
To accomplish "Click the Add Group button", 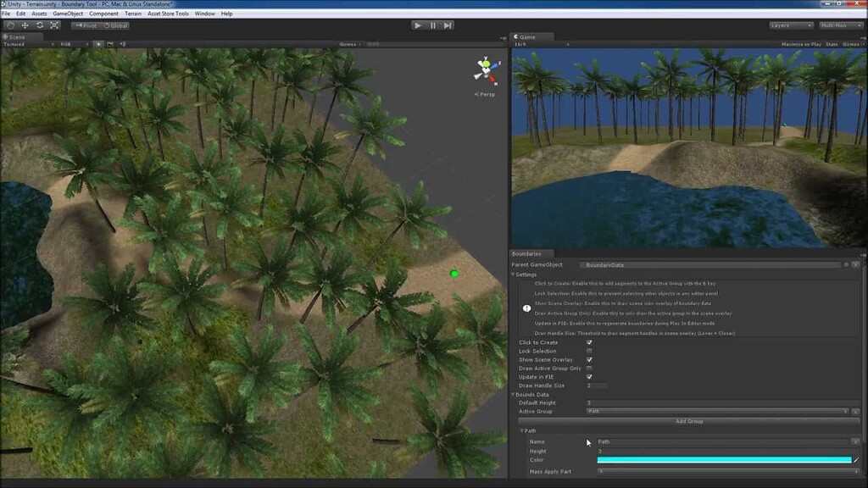I will click(687, 422).
